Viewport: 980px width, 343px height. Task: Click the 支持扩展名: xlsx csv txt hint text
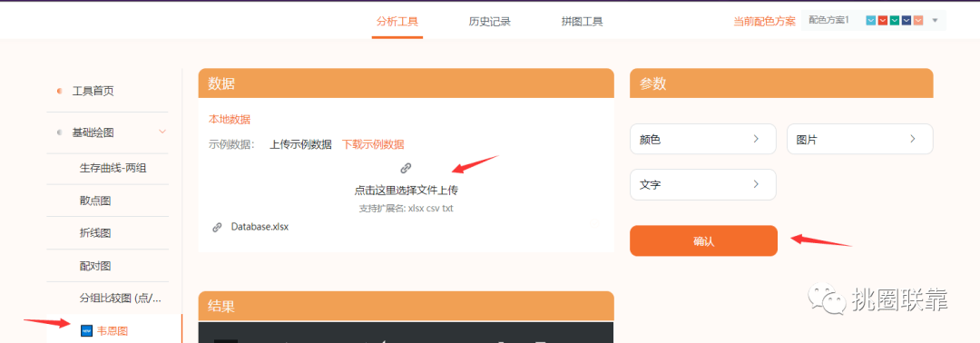[407, 209]
